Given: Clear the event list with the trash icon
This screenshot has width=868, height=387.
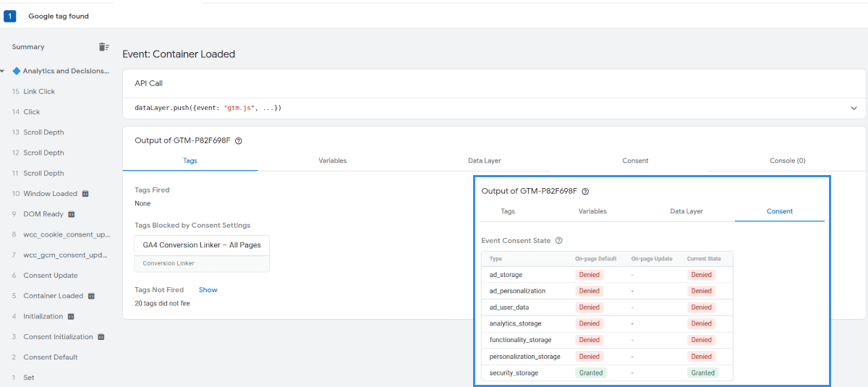Looking at the screenshot, I should tap(103, 47).
